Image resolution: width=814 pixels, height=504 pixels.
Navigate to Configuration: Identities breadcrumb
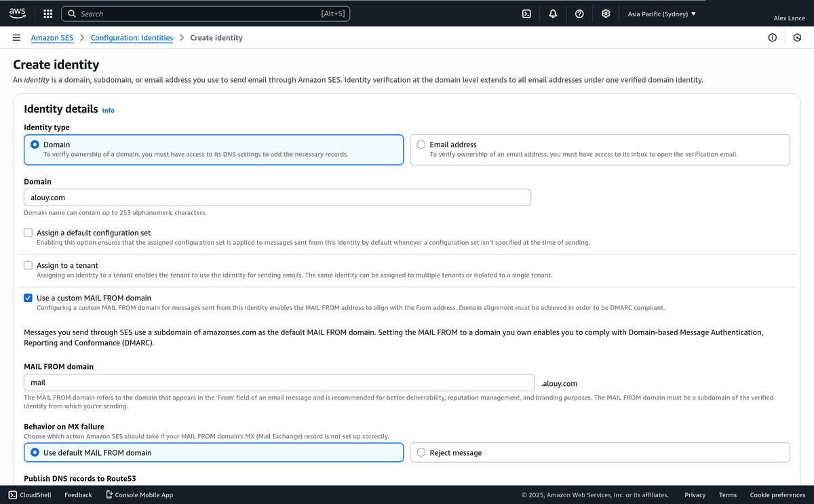click(x=132, y=38)
